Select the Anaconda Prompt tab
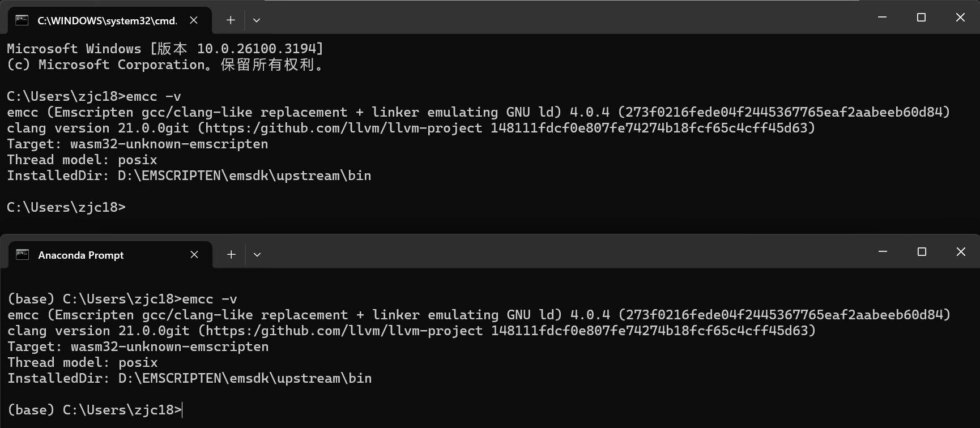 point(81,255)
